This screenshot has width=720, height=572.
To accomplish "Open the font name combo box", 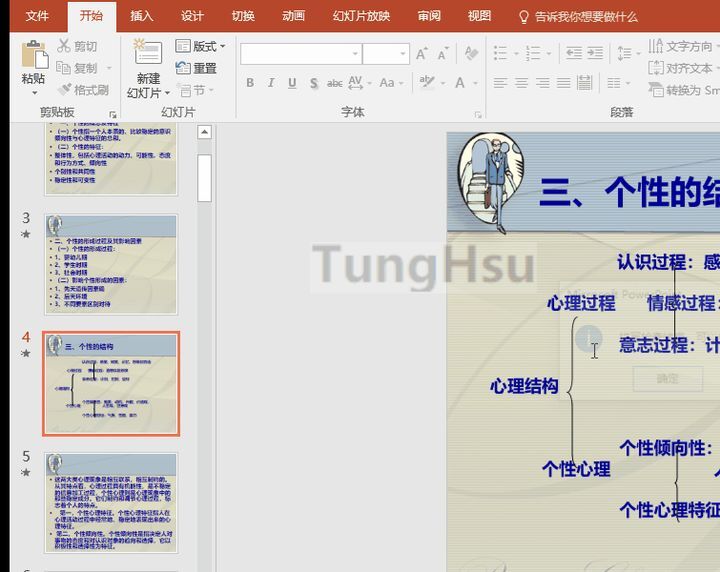I will point(300,54).
